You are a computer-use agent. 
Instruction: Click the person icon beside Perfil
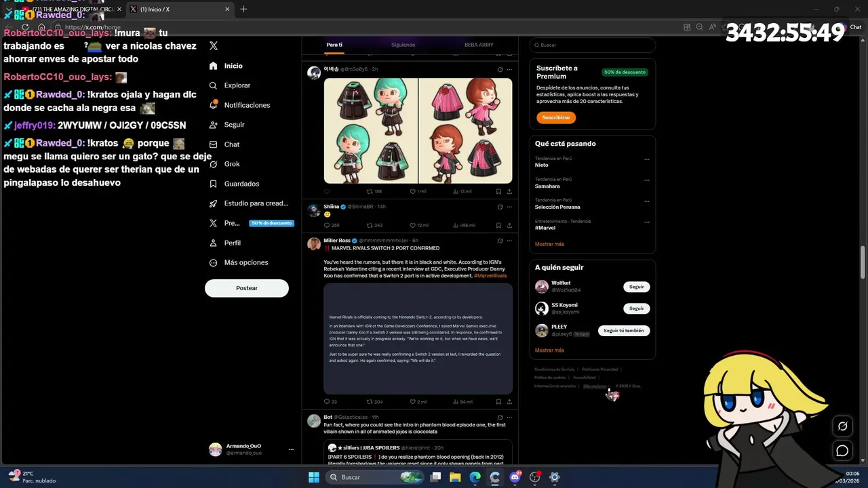[x=214, y=243]
